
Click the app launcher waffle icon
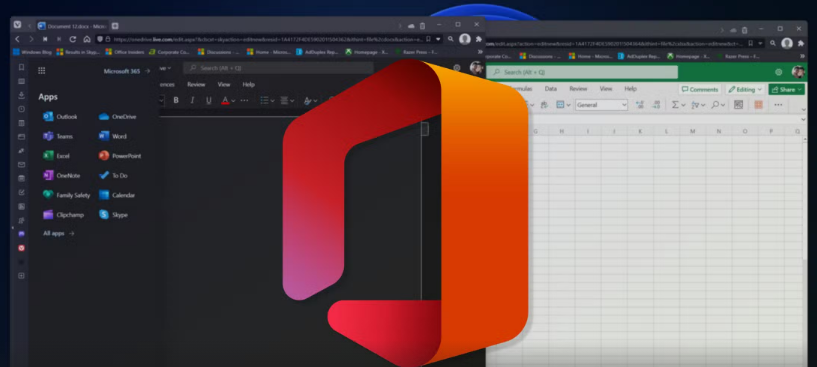point(42,71)
